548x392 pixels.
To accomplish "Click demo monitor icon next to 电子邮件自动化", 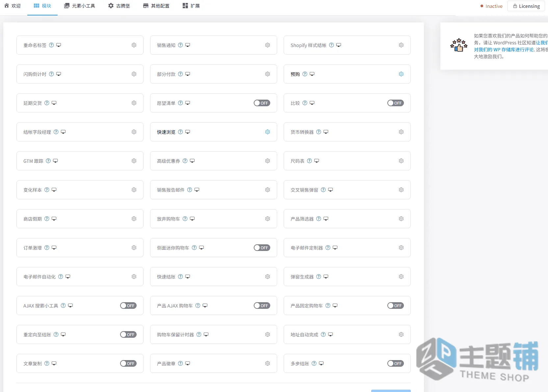I will (68, 277).
